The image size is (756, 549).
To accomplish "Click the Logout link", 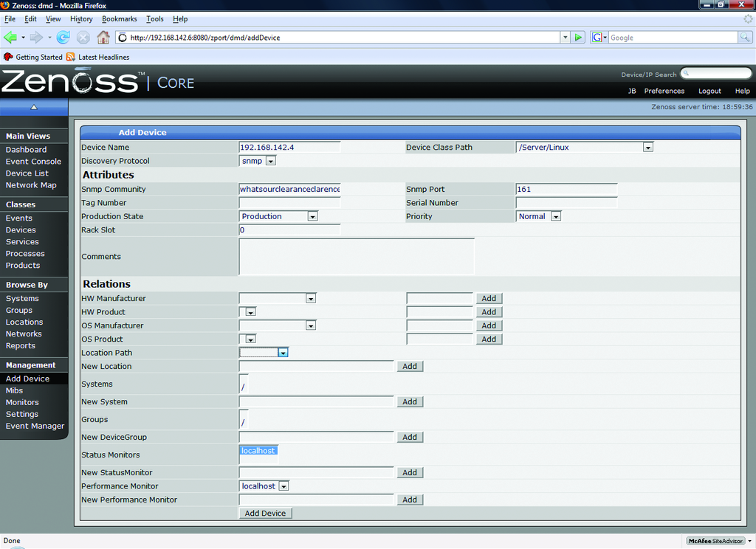I will [x=709, y=91].
